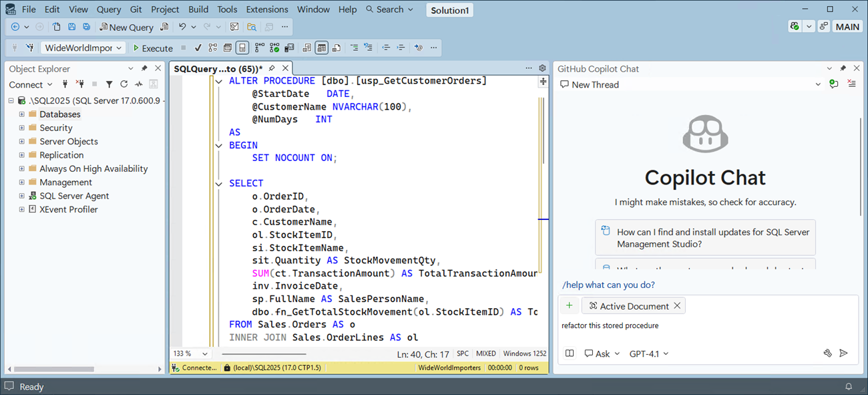868x395 pixels.
Task: Click Disconnect icon in Object Explorer
Action: tap(80, 84)
